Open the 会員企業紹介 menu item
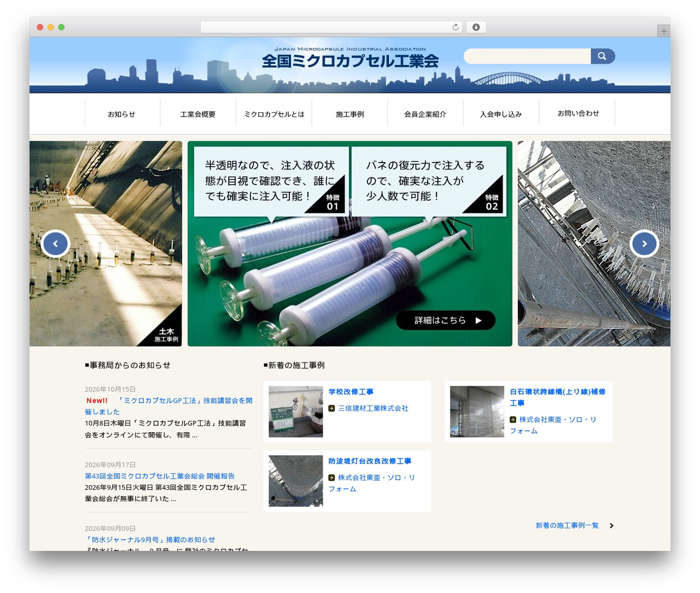This screenshot has height=593, width=700. point(425,114)
